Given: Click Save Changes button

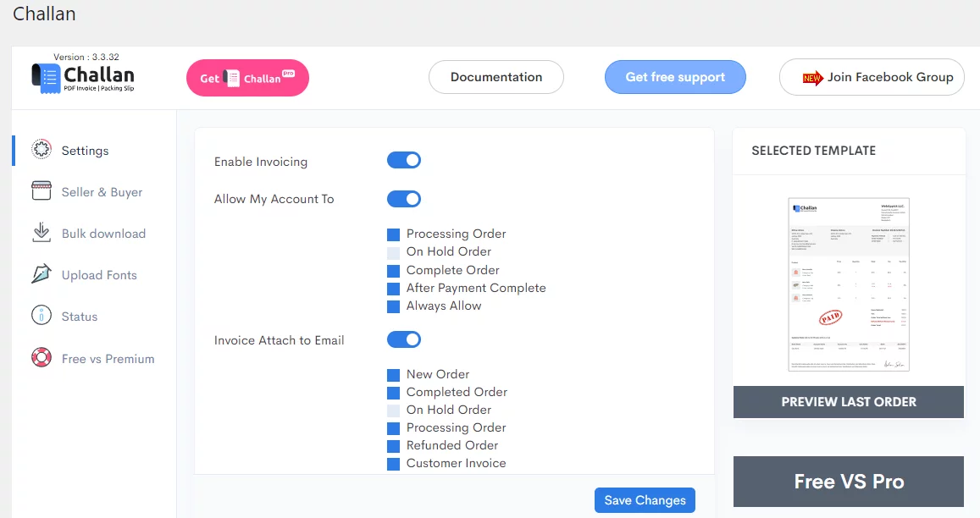Looking at the screenshot, I should click(645, 500).
